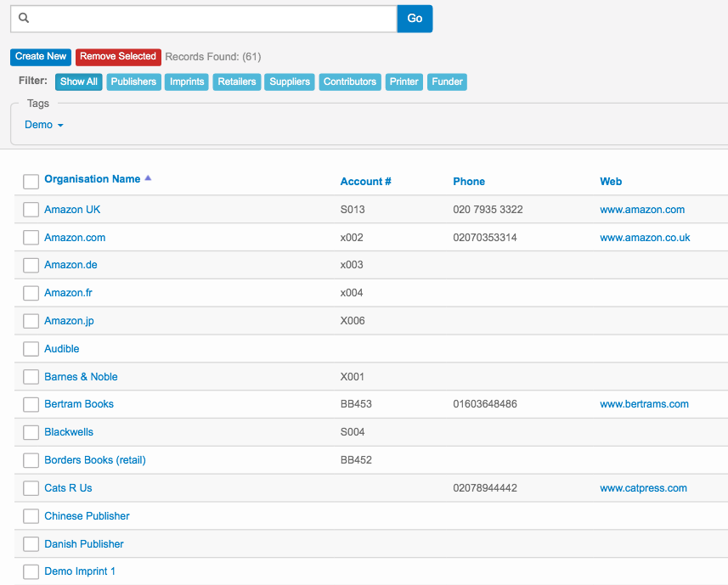The height and width of the screenshot is (585, 728).
Task: Filter by Funder
Action: pyautogui.click(x=447, y=82)
